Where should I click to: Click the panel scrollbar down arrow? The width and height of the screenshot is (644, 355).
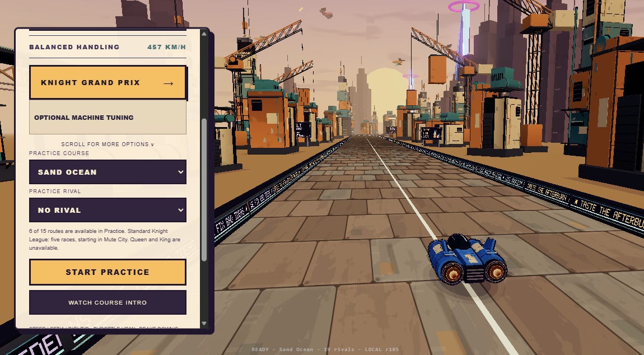click(x=204, y=323)
